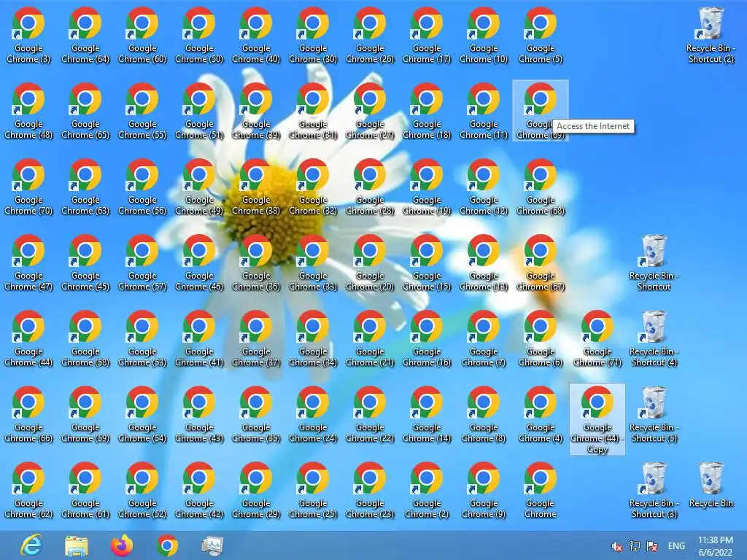747x560 pixels.
Task: Select unnumbered Google Chrome shortcut
Action: click(x=541, y=490)
